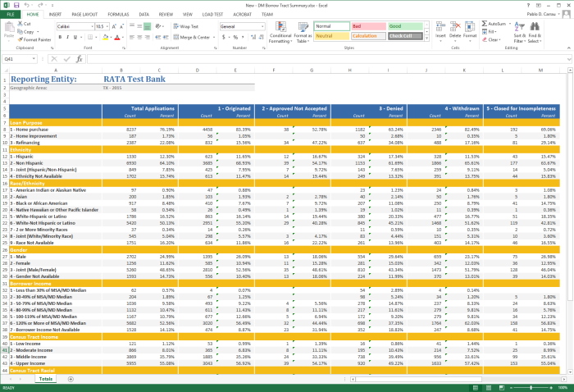Apply the Bad cell style
The height and width of the screenshot is (392, 574).
tap(369, 26)
